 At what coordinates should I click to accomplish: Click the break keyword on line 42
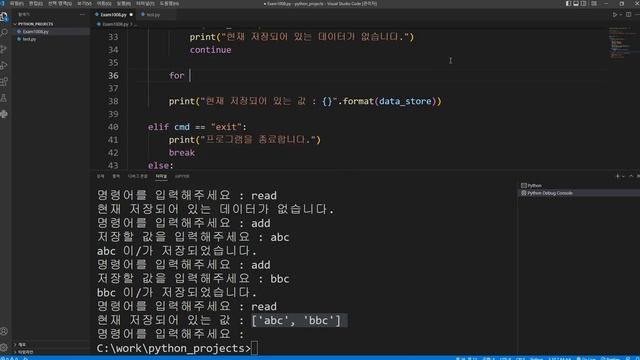(x=182, y=153)
